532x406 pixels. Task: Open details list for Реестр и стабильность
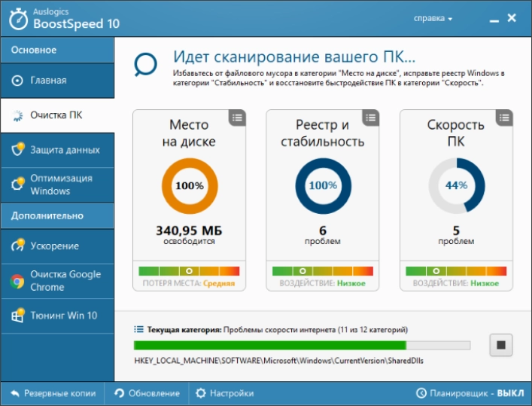(370, 118)
